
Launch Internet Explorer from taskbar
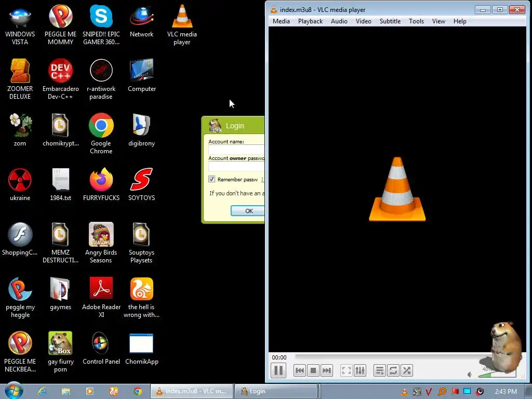point(42,391)
